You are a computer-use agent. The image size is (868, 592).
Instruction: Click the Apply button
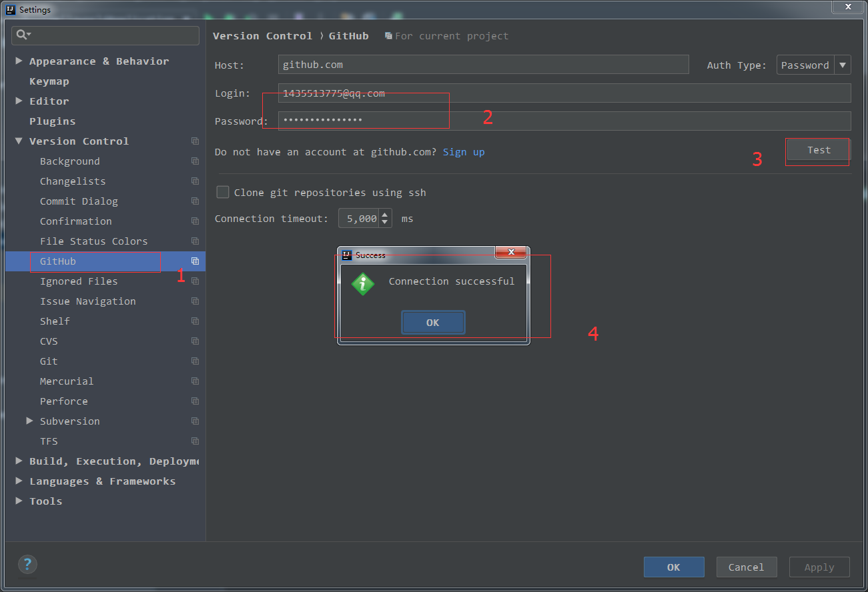pos(819,567)
